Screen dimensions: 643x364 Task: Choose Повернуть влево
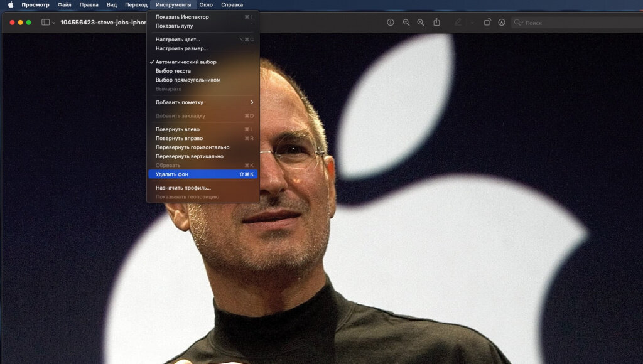pos(203,129)
